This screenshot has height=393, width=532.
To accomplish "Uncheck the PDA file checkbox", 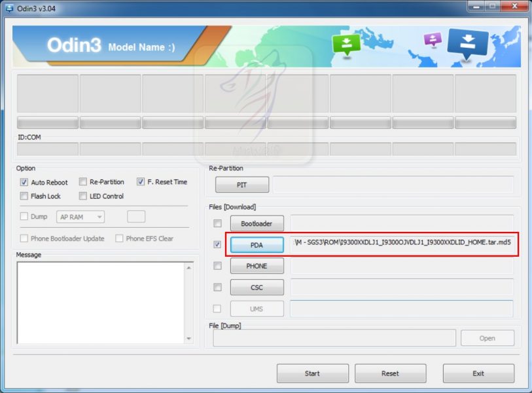I will coord(217,245).
